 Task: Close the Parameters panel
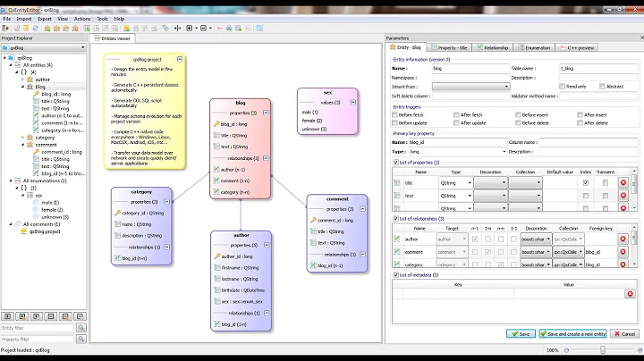click(x=641, y=38)
